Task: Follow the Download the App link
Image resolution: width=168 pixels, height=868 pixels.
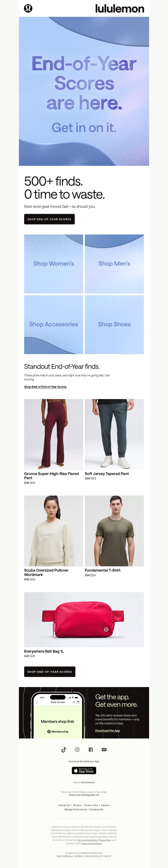Action: click(x=108, y=731)
